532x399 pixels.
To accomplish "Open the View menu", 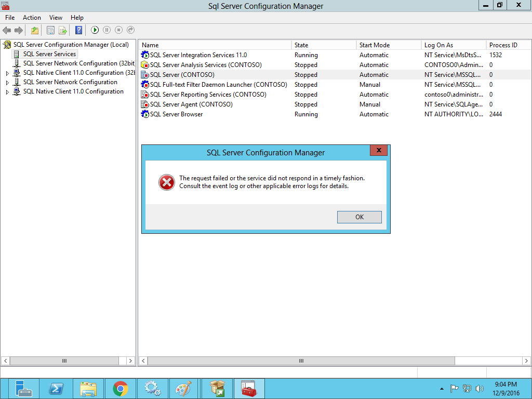I will 56,17.
